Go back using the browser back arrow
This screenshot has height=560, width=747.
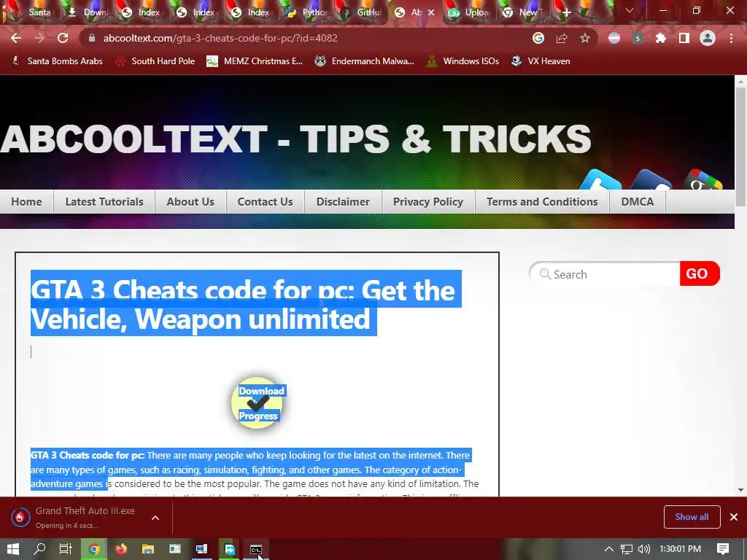coord(16,38)
